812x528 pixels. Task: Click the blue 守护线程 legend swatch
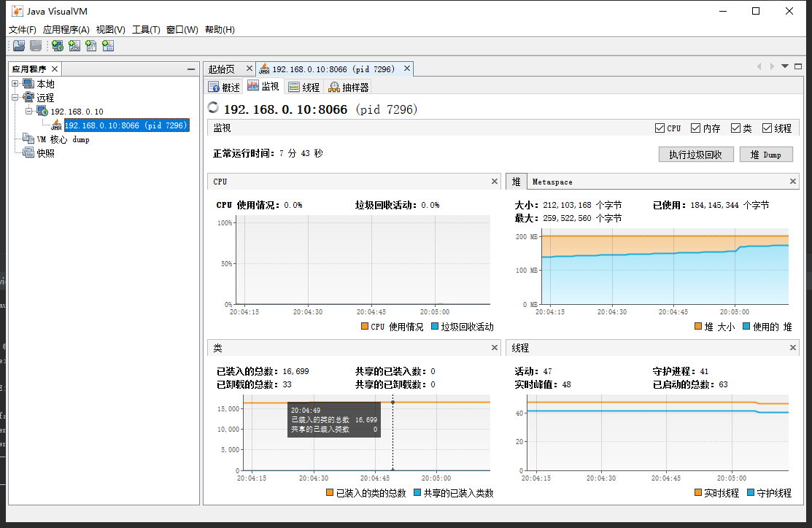pos(751,492)
